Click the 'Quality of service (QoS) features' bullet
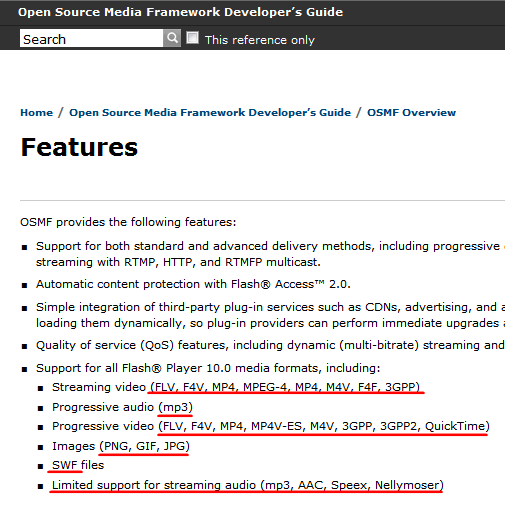Screen dimensions: 505x510 tap(270, 345)
